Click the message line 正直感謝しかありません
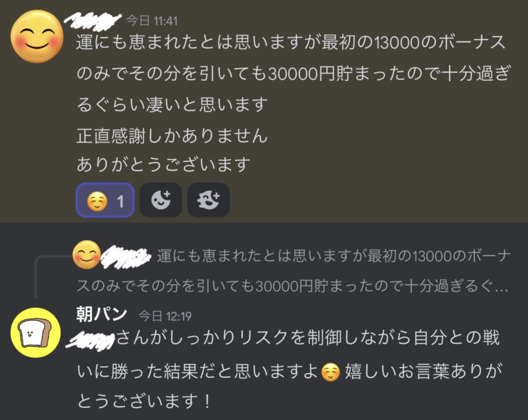Viewport: 528px width, 420px height. 172,136
